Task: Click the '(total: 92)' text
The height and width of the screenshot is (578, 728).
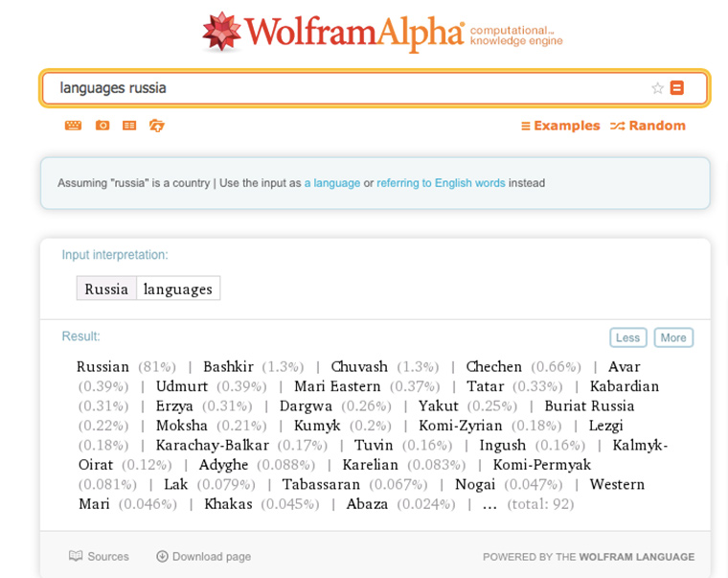Action: coord(540,503)
